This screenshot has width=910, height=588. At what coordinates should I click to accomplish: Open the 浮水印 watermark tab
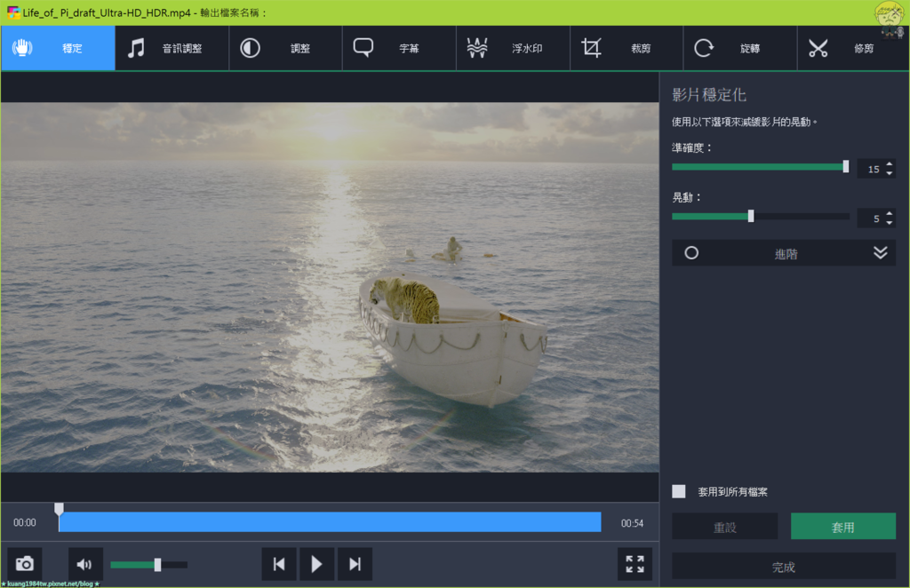click(513, 48)
